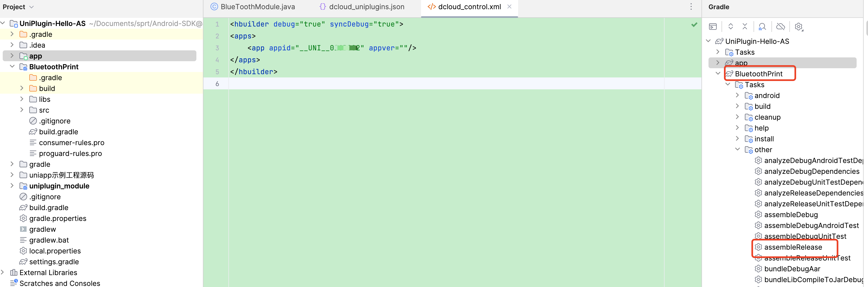Select the bundleDebugAar Gradle task
This screenshot has height=287, width=868.
point(792,269)
